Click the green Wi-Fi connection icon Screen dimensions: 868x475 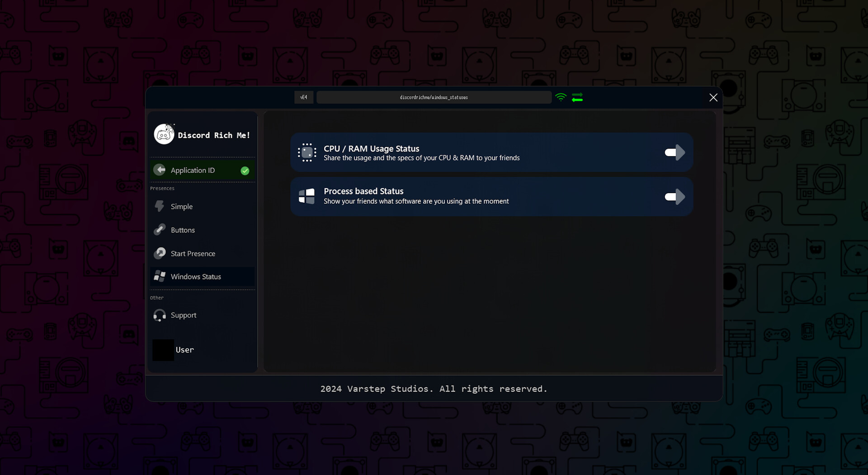pyautogui.click(x=561, y=97)
